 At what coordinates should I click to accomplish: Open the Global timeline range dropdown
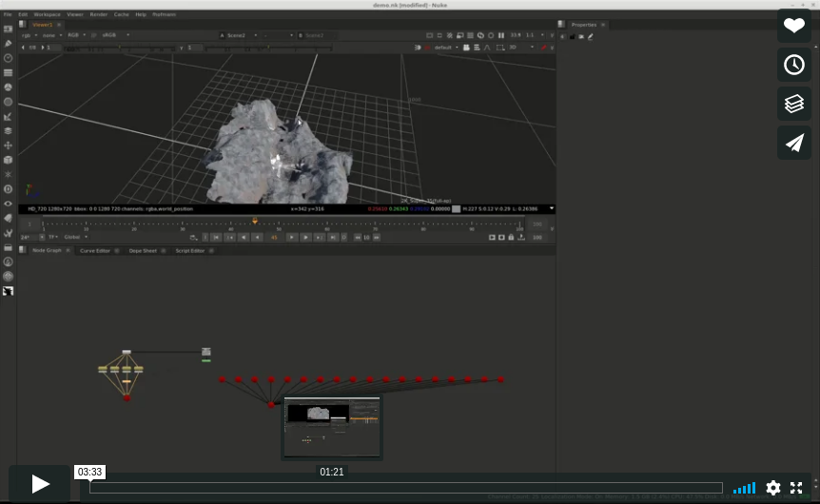(75, 237)
